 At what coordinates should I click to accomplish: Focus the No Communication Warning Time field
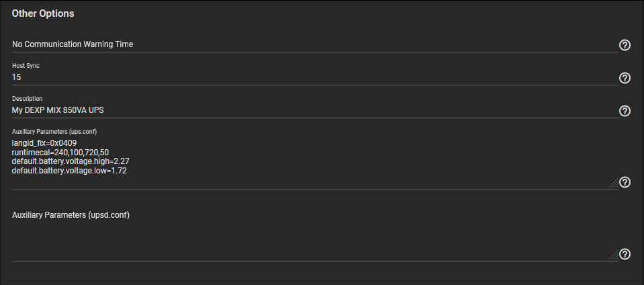(x=314, y=44)
